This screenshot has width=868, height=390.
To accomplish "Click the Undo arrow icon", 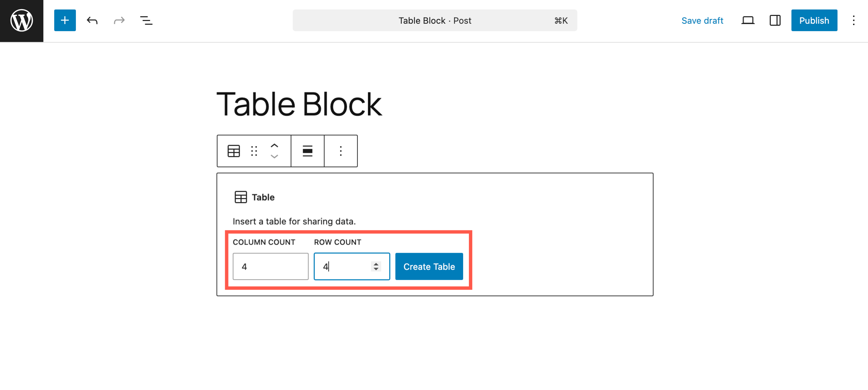I will coord(92,21).
